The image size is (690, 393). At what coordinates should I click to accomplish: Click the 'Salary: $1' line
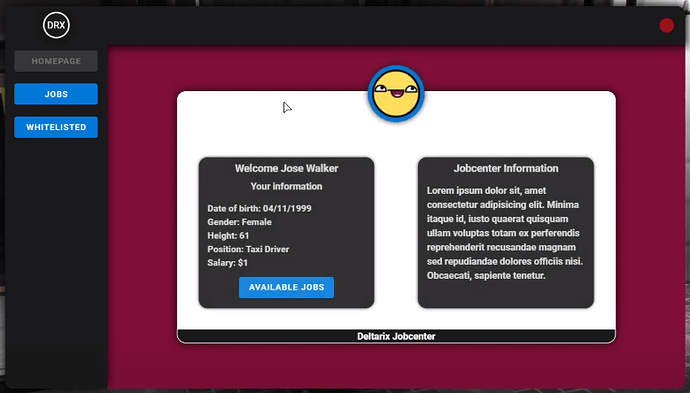pos(228,263)
